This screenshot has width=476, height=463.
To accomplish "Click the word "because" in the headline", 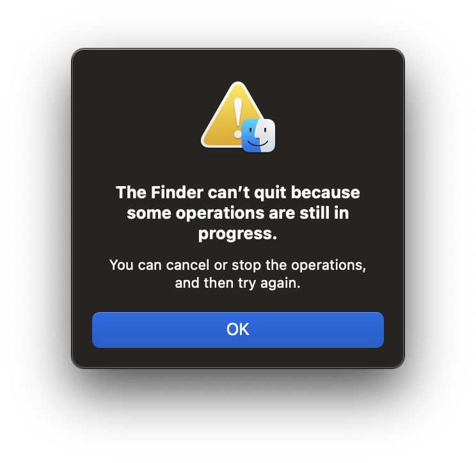I will click(326, 192).
